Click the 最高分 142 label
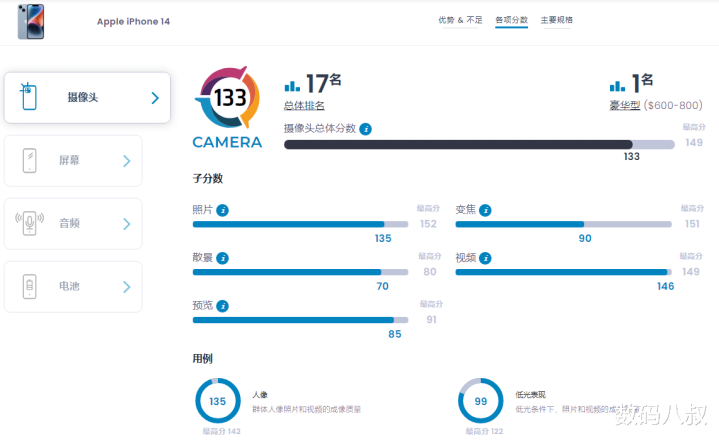Image resolution: width=719 pixels, height=441 pixels. 221,431
